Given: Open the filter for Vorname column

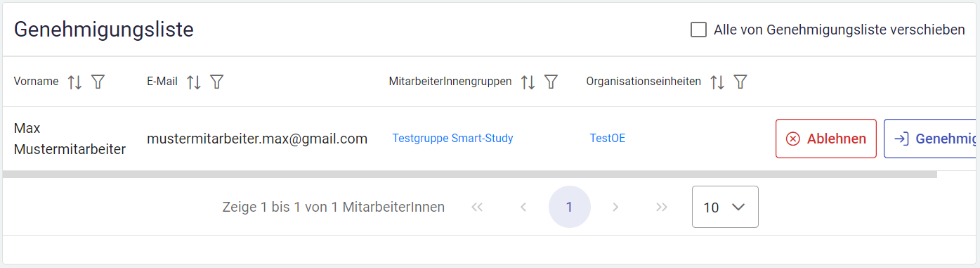Looking at the screenshot, I should click(98, 82).
